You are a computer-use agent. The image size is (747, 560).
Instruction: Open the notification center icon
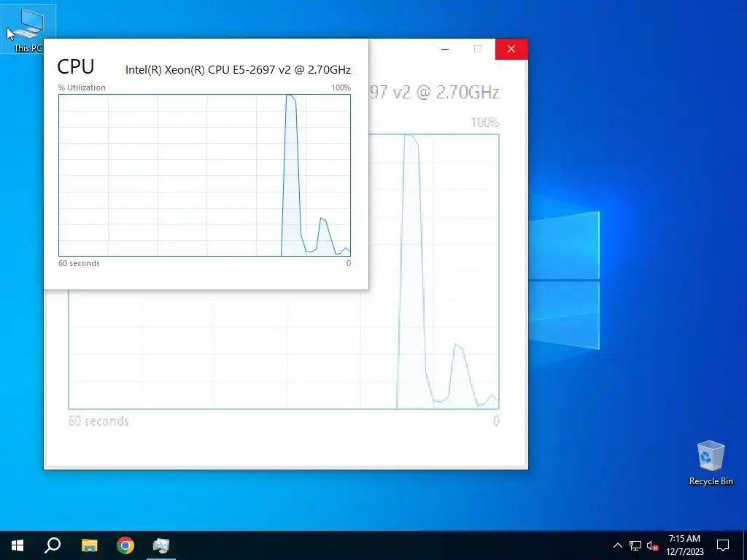tap(723, 545)
